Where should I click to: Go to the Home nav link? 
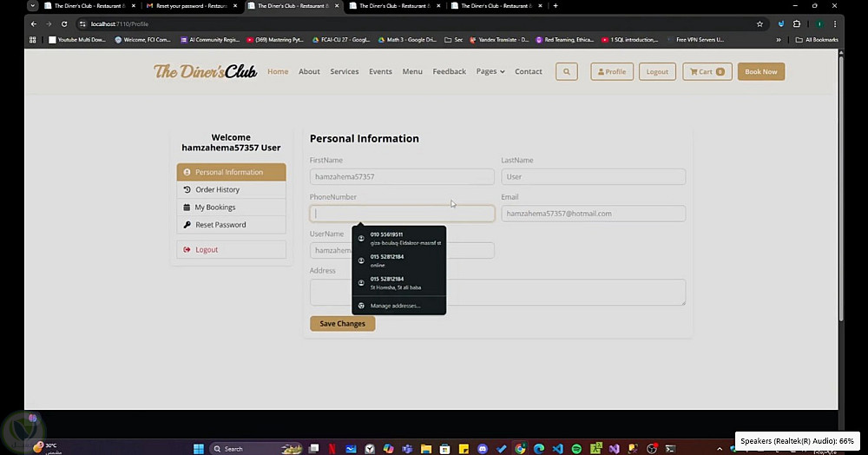(x=278, y=71)
